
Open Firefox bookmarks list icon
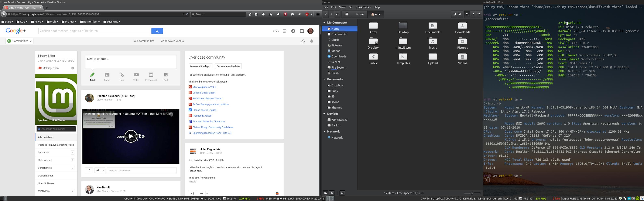[256, 14]
